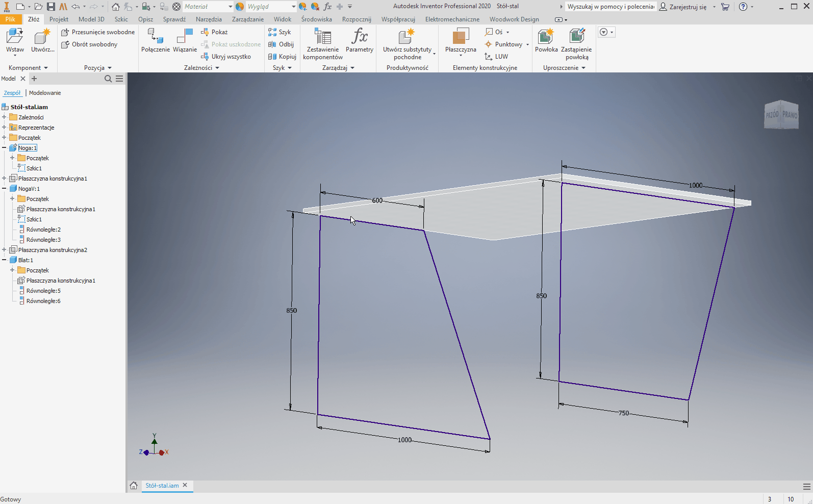The image size is (813, 504).
Task: Select the Połączenie joint tool
Action: point(155,37)
